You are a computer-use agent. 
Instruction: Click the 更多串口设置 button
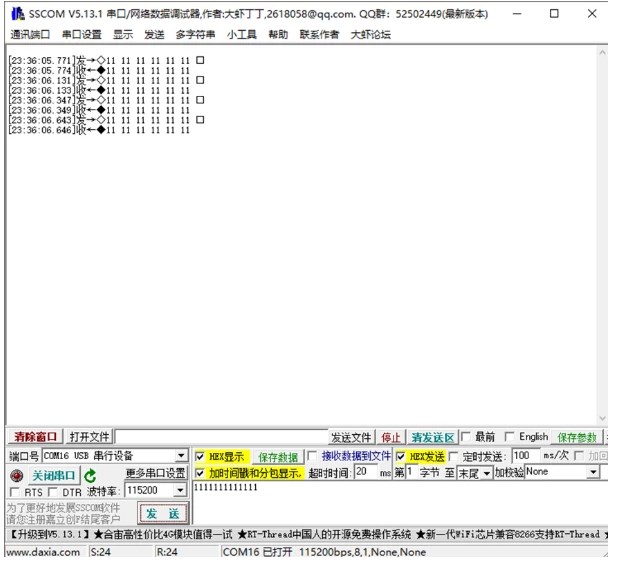155,473
